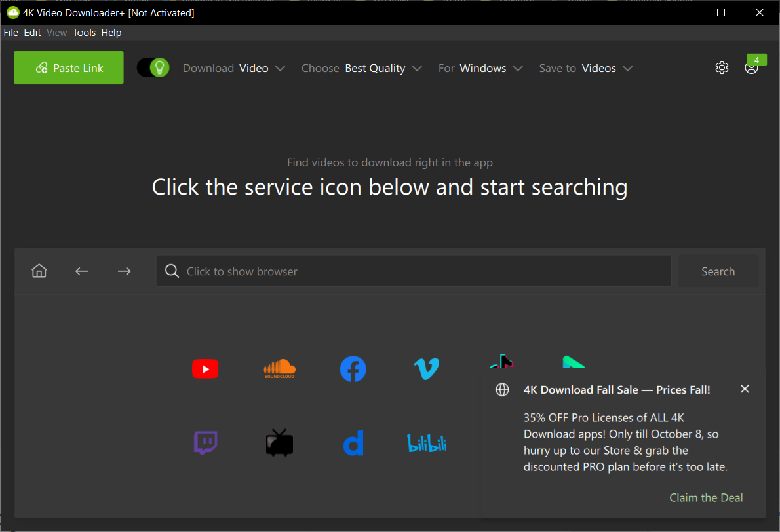The width and height of the screenshot is (780, 532).
Task: Open the File menu
Action: tap(11, 32)
